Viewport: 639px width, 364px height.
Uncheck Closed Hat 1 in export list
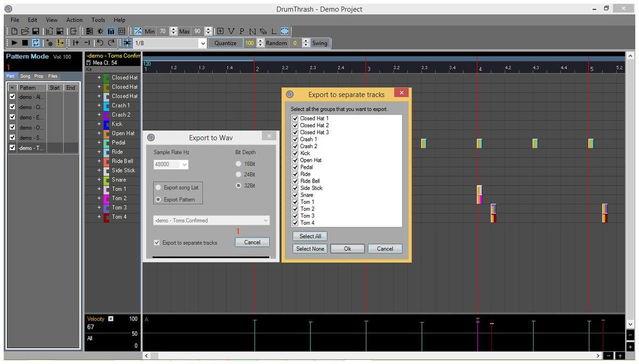pos(295,118)
